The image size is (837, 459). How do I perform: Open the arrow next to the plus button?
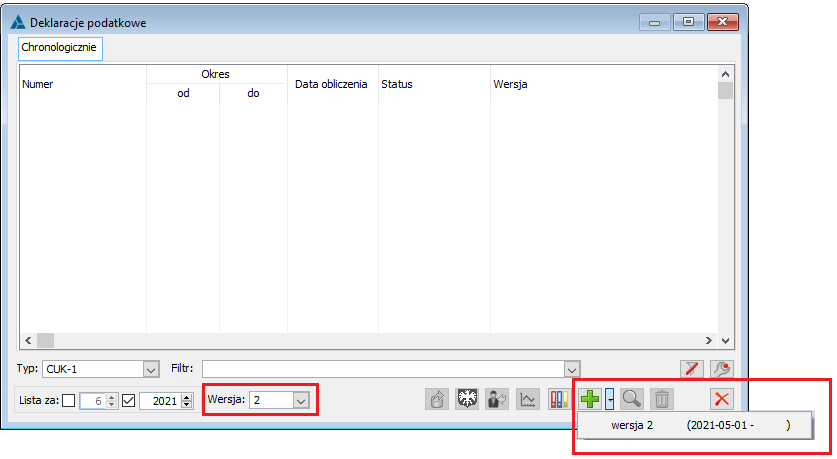[x=610, y=399]
